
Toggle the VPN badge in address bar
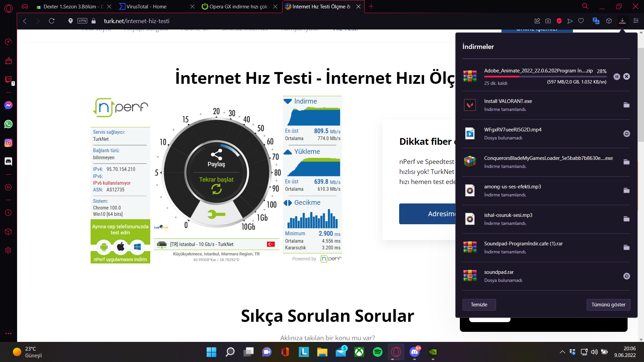[x=82, y=21]
